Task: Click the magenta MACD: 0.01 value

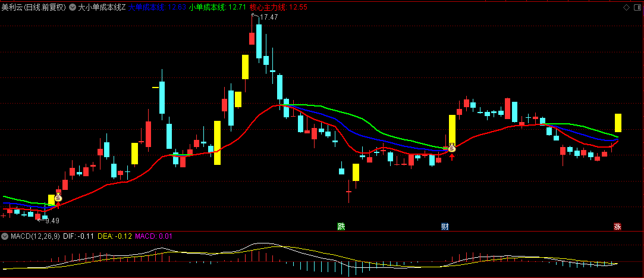Action: [153, 236]
